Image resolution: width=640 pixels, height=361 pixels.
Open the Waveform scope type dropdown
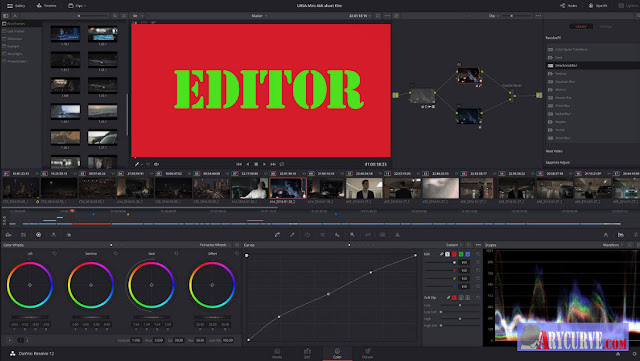tap(613, 245)
